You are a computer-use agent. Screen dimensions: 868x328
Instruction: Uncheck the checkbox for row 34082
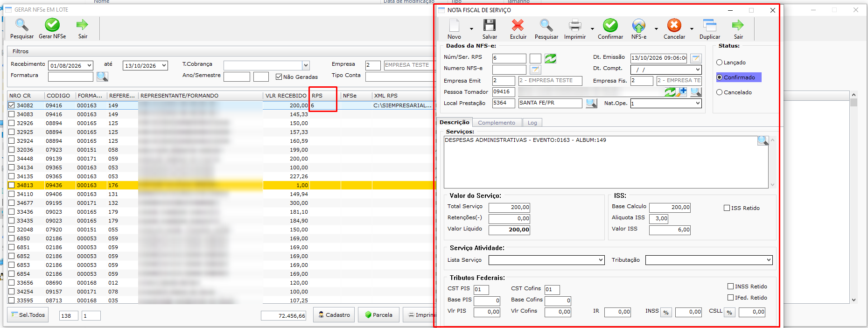[x=12, y=105]
